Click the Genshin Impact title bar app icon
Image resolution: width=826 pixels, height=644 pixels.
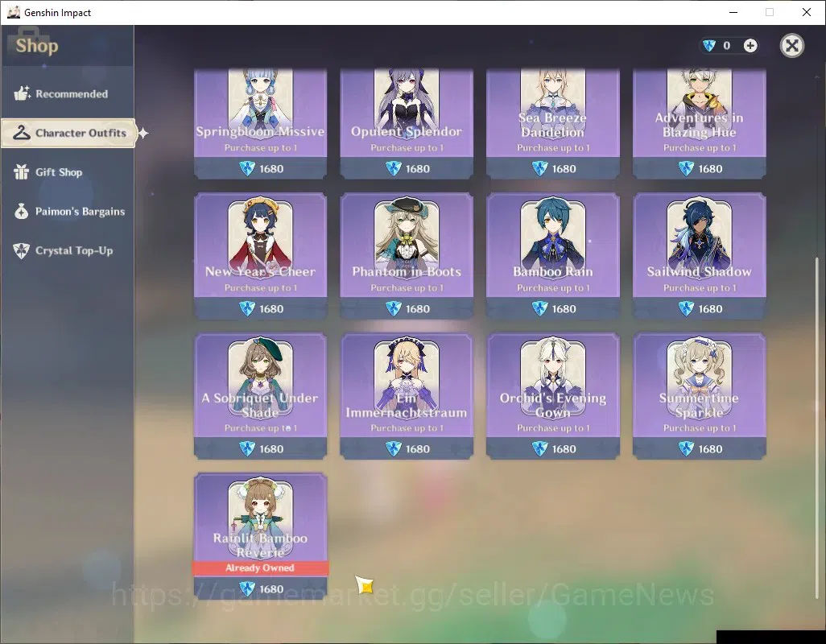pyautogui.click(x=13, y=12)
